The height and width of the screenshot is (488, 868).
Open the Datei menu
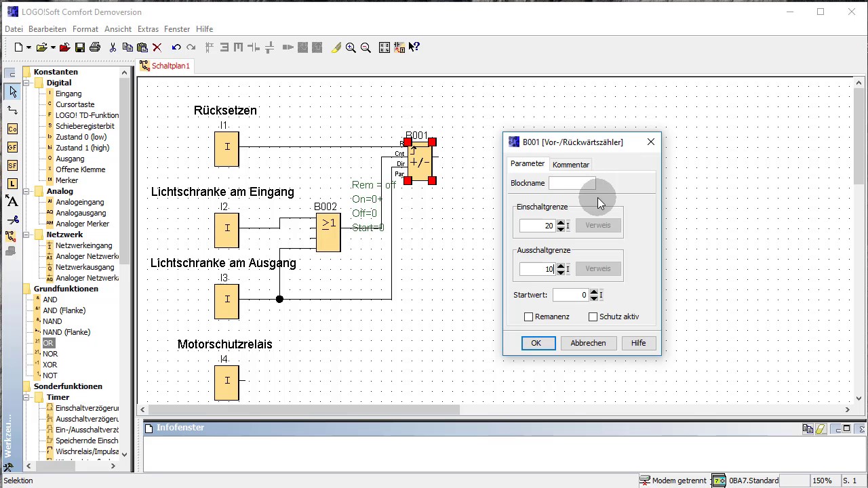pos(14,29)
